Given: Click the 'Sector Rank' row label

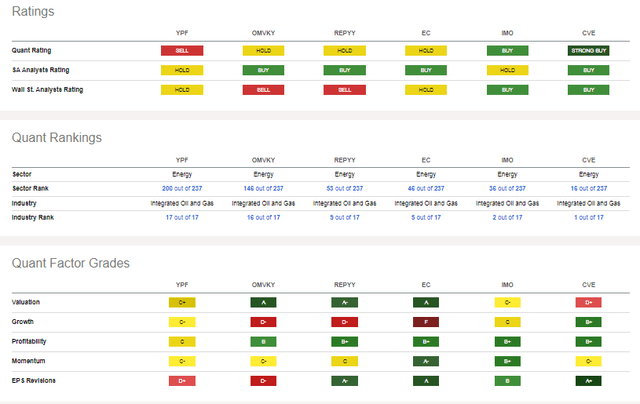Looking at the screenshot, I should coord(30,188).
